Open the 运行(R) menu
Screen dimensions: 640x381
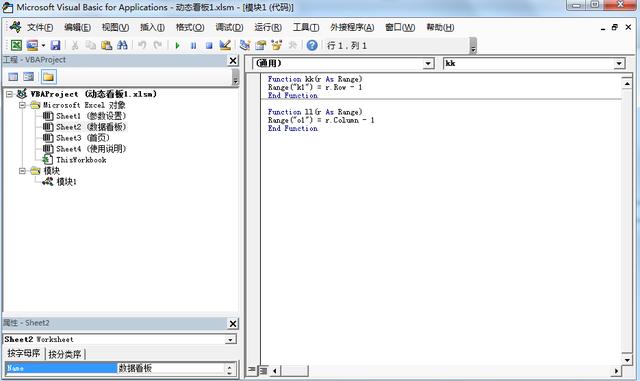(x=268, y=27)
